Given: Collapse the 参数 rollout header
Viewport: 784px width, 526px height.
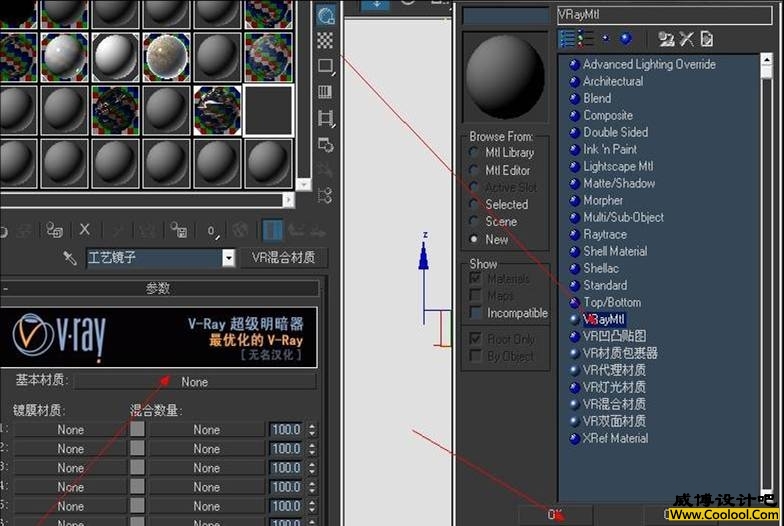Looking at the screenshot, I should [158, 288].
